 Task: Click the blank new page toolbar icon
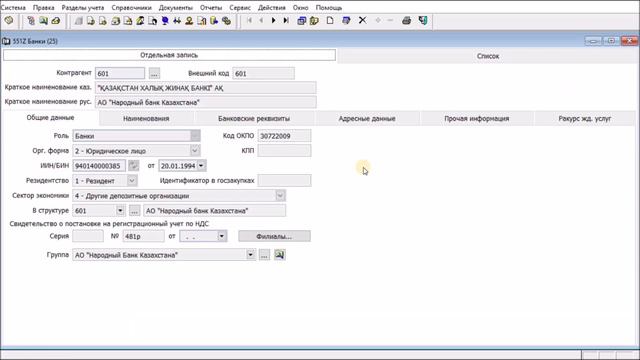click(330, 20)
